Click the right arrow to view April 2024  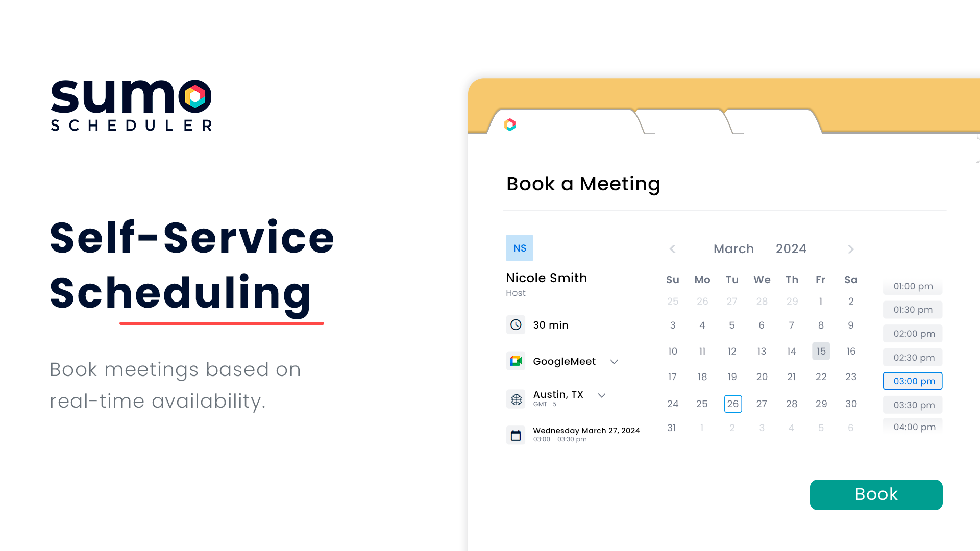coord(850,249)
